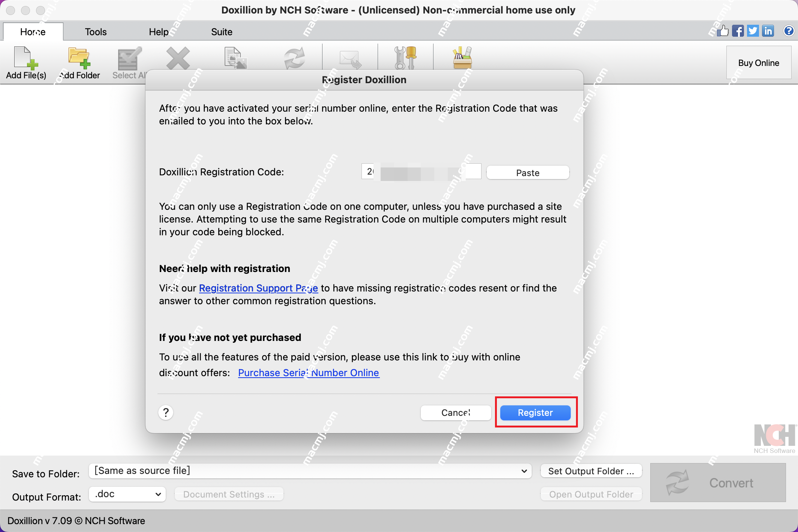
Task: Click the toolbox suite icon
Action: coord(462,58)
